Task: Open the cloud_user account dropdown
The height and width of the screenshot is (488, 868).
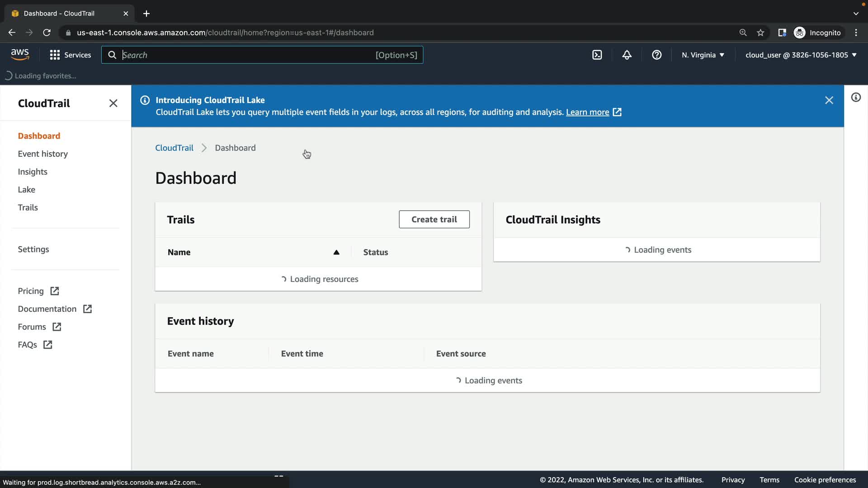Action: tap(801, 55)
